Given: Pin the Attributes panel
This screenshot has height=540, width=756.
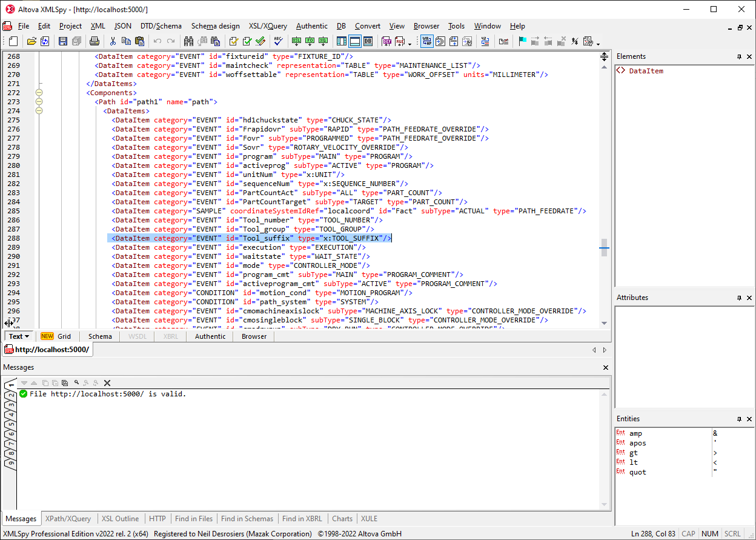Looking at the screenshot, I should point(739,298).
